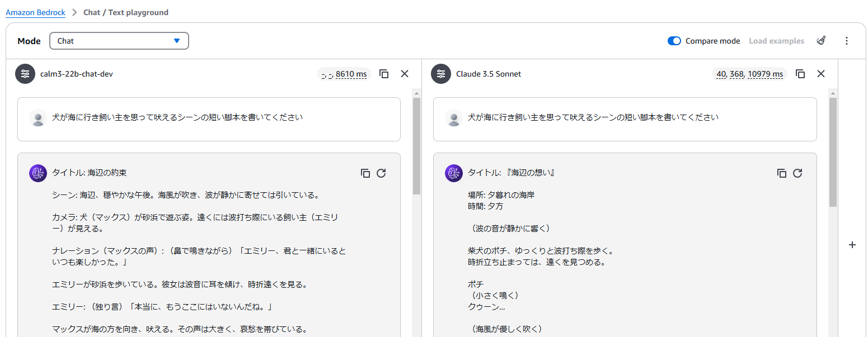Click the model avatar beside 『海辺の想い』
Screen dimensions: 868x337
454,173
